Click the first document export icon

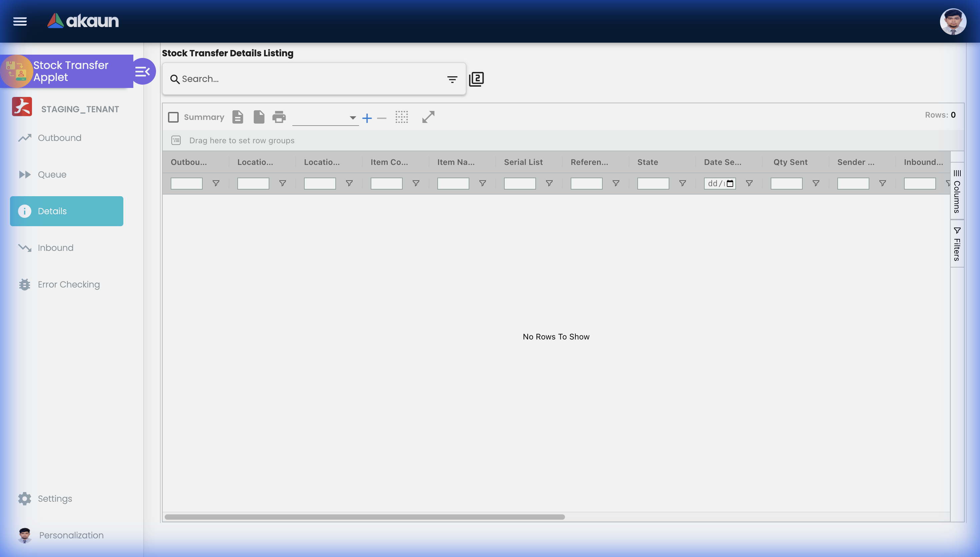[238, 117]
